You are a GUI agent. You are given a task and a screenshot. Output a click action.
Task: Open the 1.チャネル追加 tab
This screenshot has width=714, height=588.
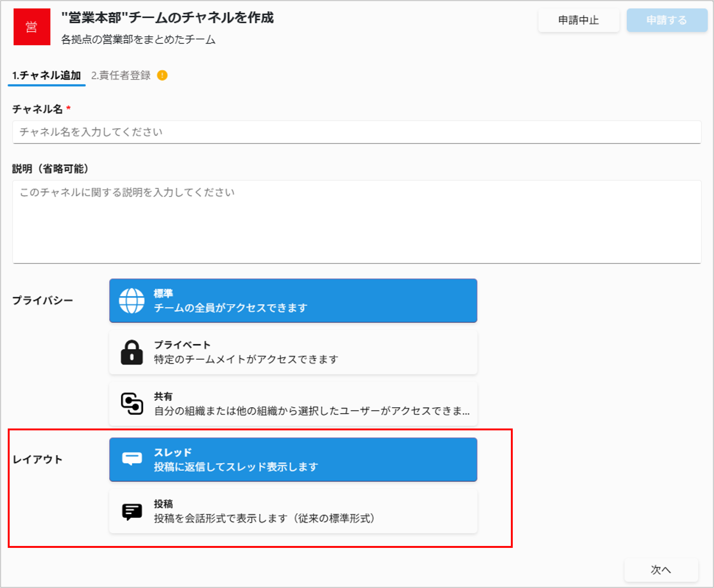tap(47, 75)
